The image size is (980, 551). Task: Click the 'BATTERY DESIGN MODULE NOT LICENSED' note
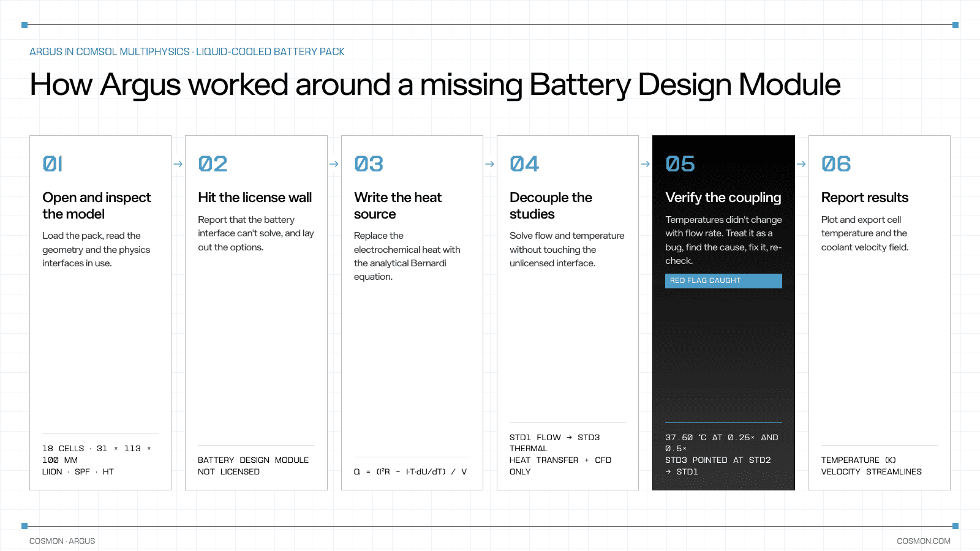pos(254,466)
